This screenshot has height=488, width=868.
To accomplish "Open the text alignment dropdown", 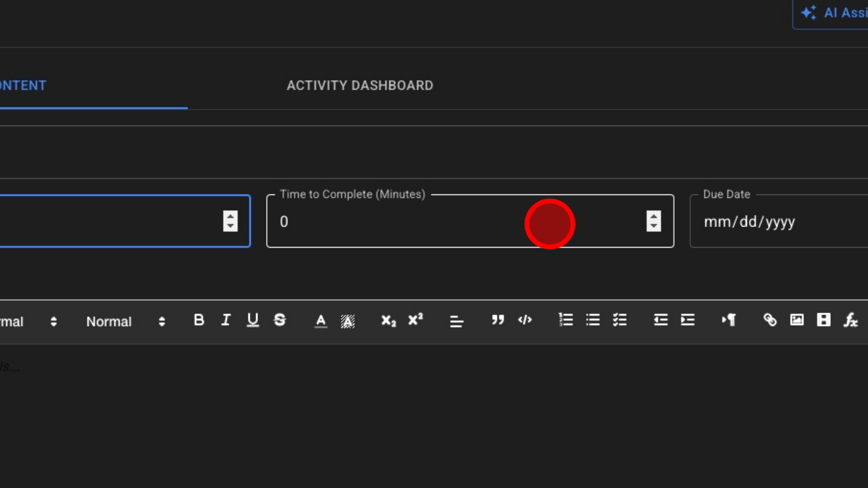I will coord(457,321).
